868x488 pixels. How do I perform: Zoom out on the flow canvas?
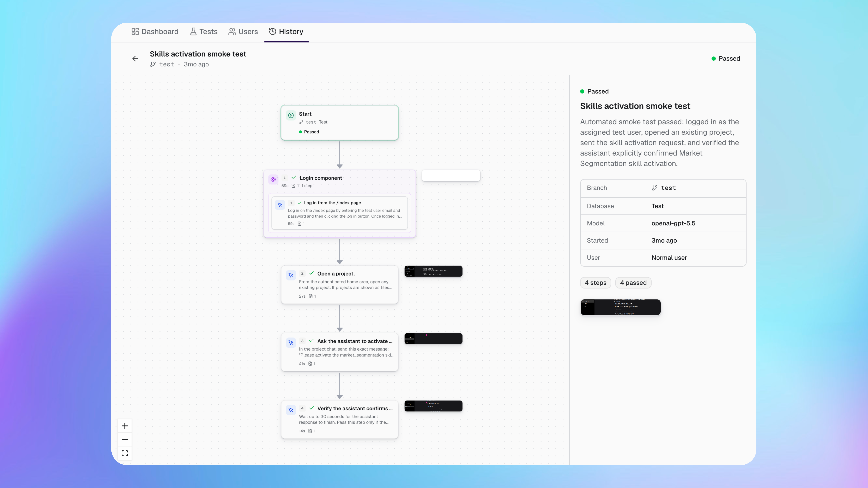pos(125,440)
